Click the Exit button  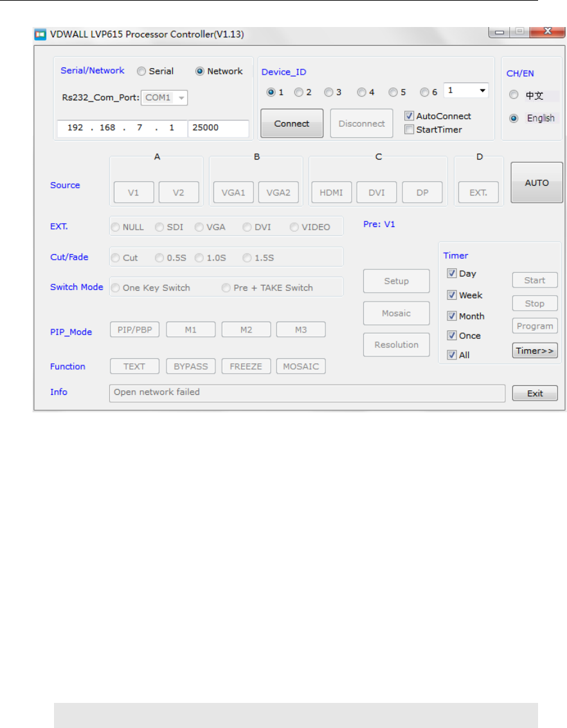[535, 393]
